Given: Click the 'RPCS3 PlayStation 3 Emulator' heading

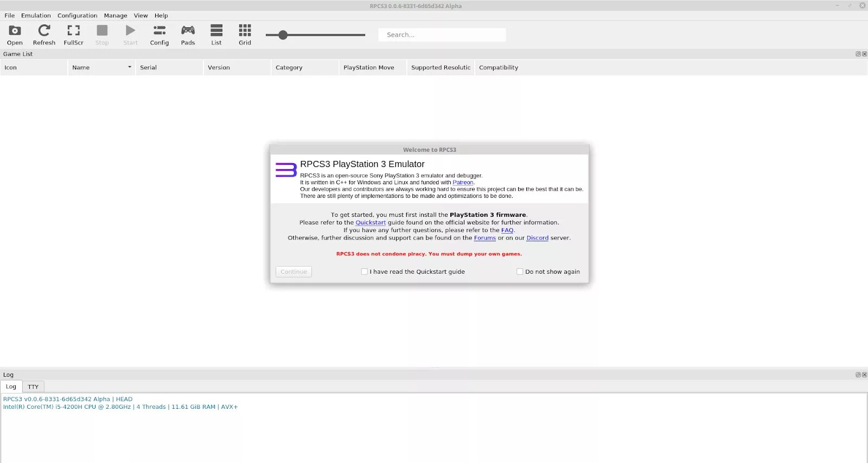Looking at the screenshot, I should [362, 164].
